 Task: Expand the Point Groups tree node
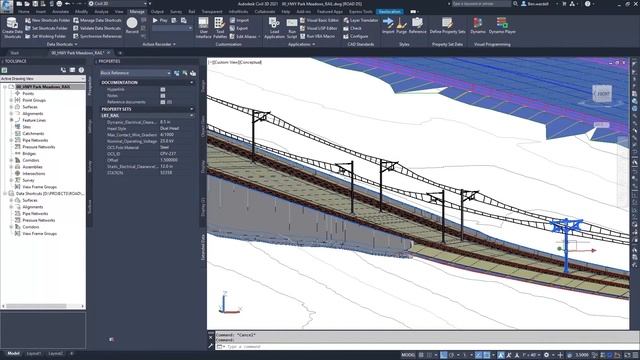(11, 100)
